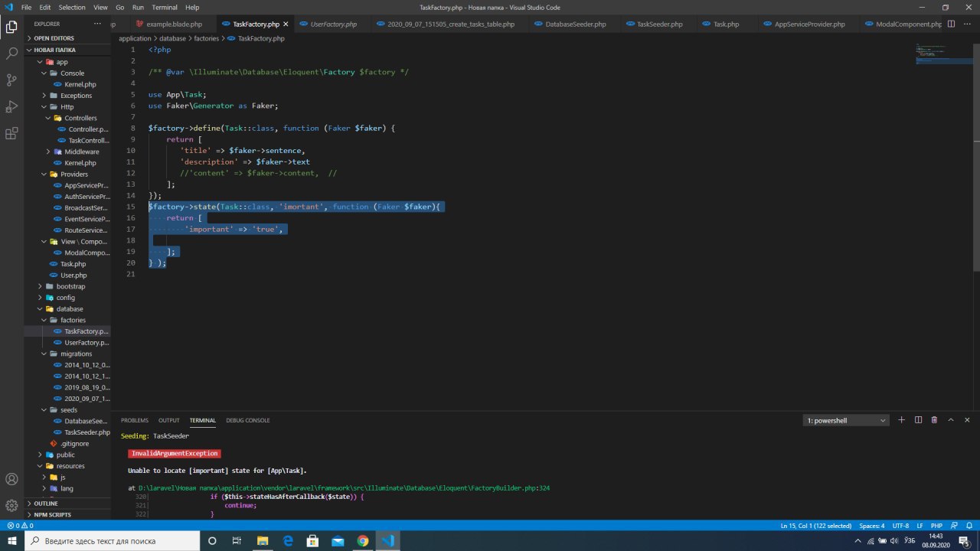
Task: Click the feedback icon in status bar
Action: pos(954,526)
